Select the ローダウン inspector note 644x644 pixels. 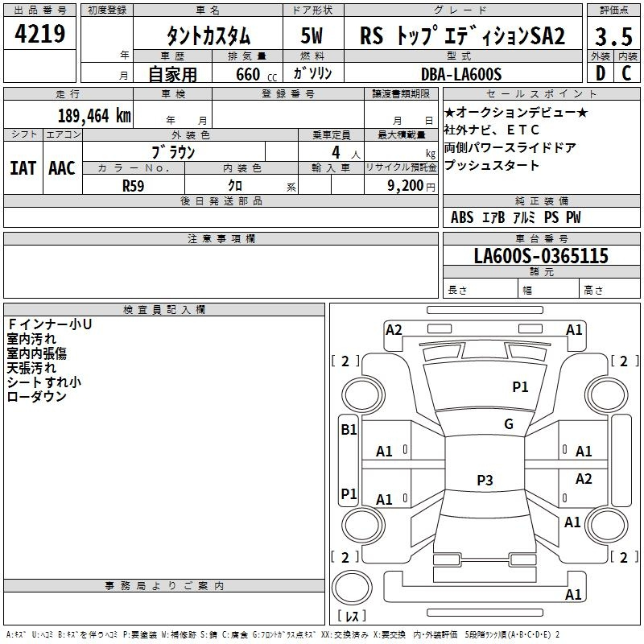36,397
